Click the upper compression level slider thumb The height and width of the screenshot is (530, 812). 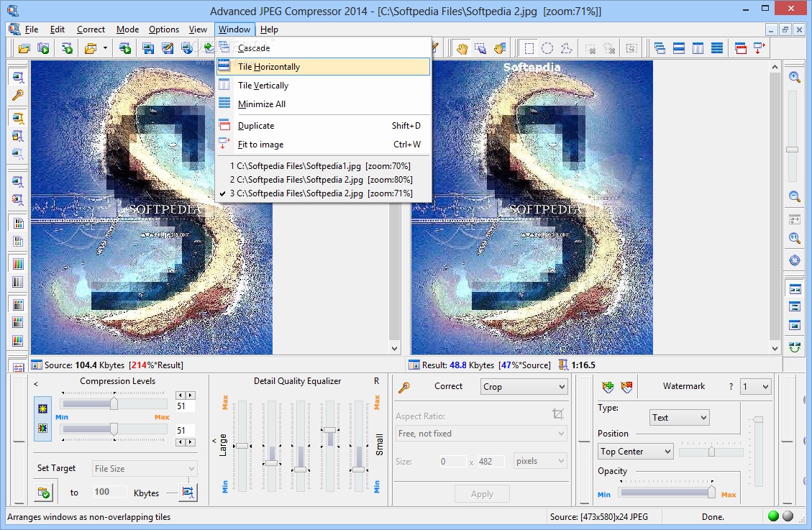(114, 403)
